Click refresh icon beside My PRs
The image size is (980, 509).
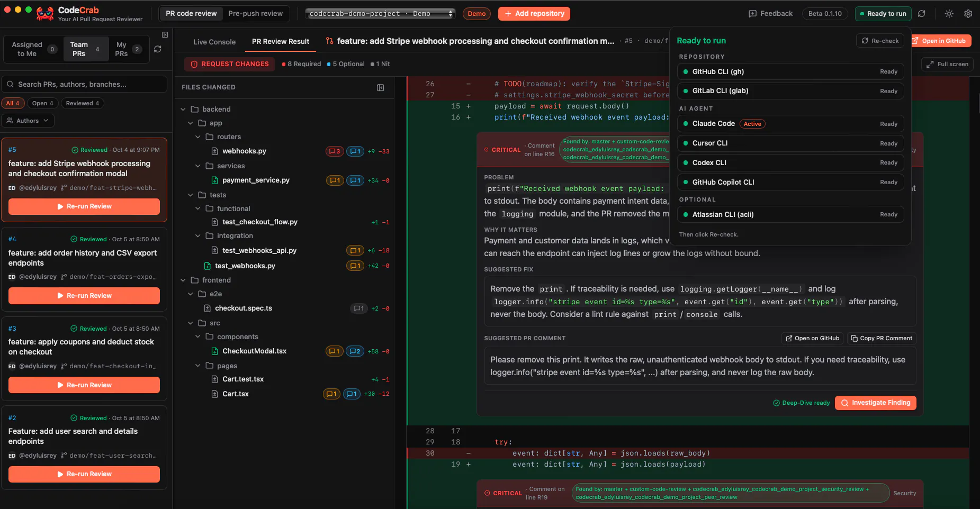pos(157,49)
